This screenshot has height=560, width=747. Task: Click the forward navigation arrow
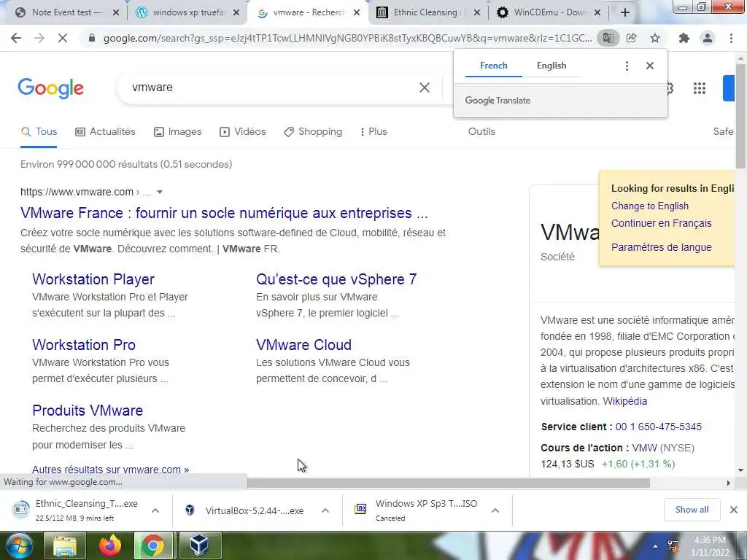39,38
